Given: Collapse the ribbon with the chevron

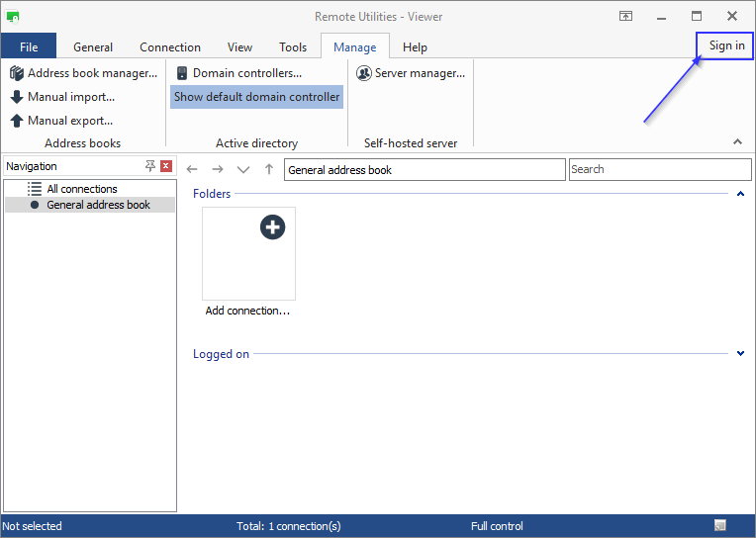Looking at the screenshot, I should pyautogui.click(x=737, y=142).
